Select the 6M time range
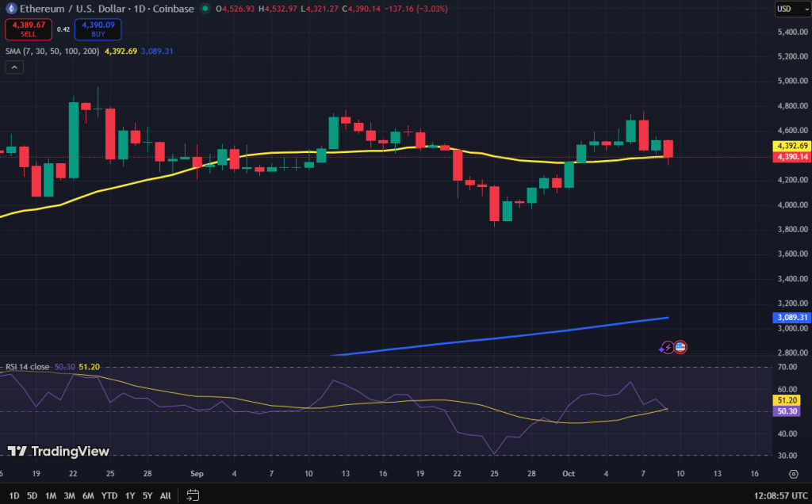Image resolution: width=812 pixels, height=504 pixels. point(88,496)
